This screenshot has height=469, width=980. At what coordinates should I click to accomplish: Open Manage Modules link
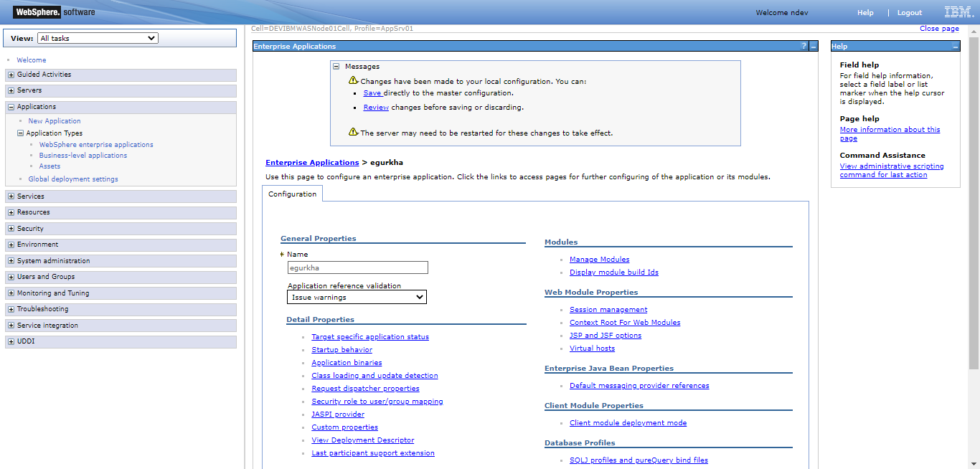click(x=600, y=260)
